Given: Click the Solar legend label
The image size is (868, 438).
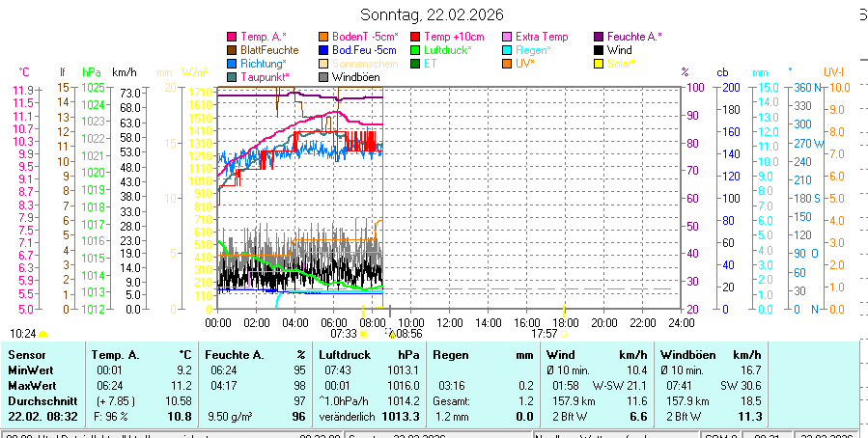Looking at the screenshot, I should click(x=619, y=63).
